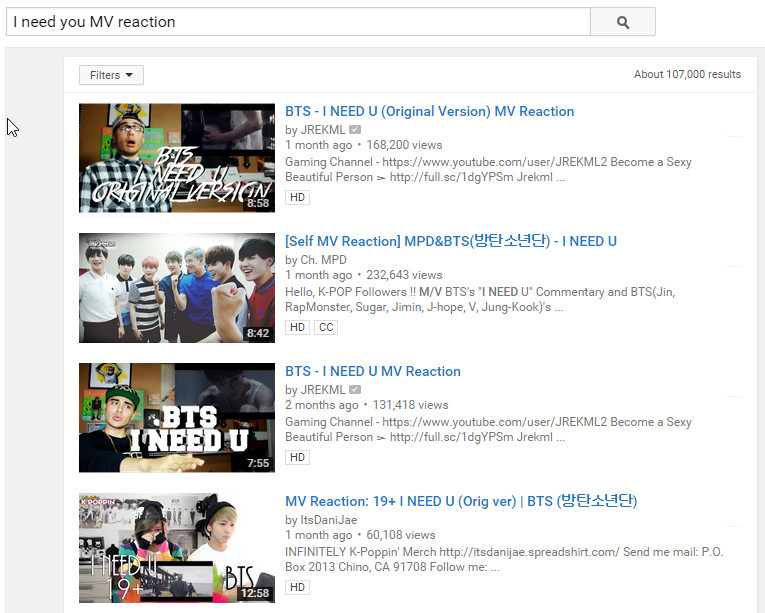This screenshot has height=613, width=765.
Task: Open 'BTS - I NEED U MV Reaction' title link
Action: (x=373, y=371)
